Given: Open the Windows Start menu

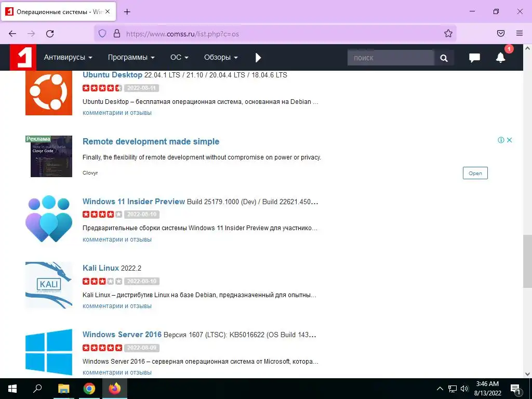Looking at the screenshot, I should point(12,389).
